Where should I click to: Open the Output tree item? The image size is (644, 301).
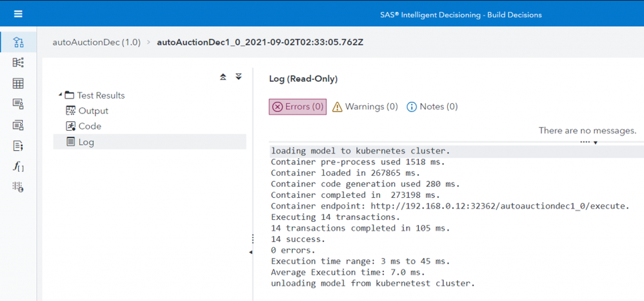[x=87, y=111]
